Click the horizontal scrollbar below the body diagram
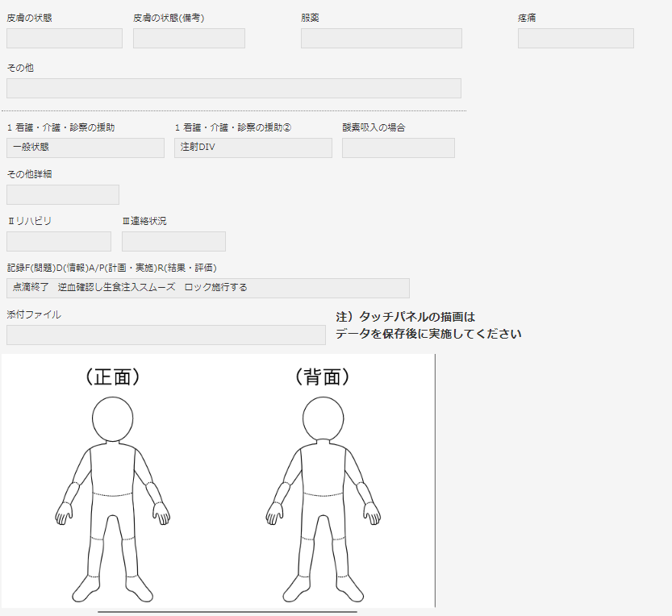Screen dimensions: 672x616 pyautogui.click(x=227, y=612)
